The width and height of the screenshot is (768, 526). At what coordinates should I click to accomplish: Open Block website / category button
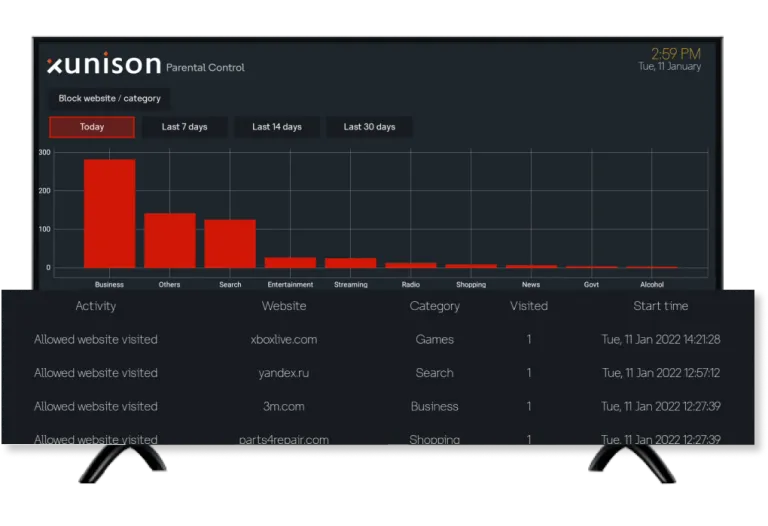[109, 98]
